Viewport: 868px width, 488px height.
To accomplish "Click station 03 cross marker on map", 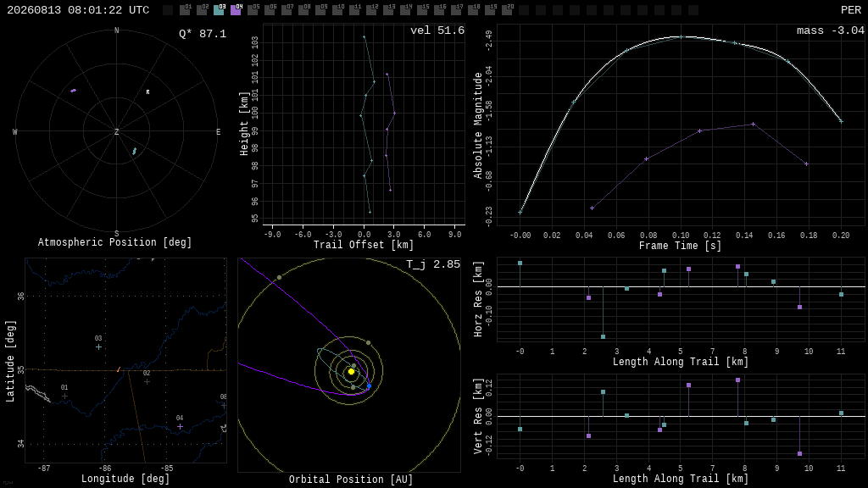I will tap(98, 347).
